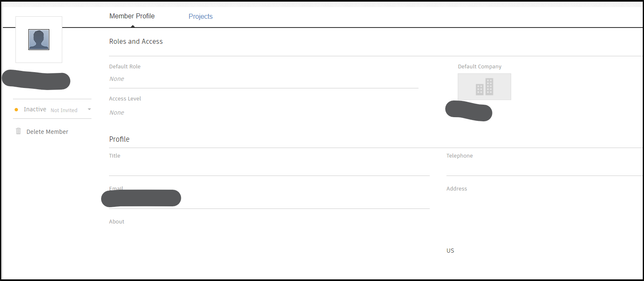Click the Telephone input field
The height and width of the screenshot is (281, 644).
tap(543, 168)
